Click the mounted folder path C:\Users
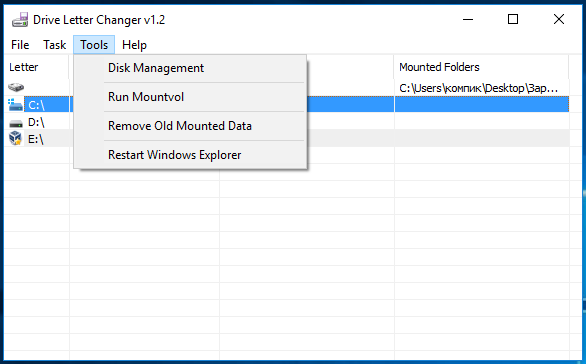This screenshot has height=364, width=586. tap(478, 88)
